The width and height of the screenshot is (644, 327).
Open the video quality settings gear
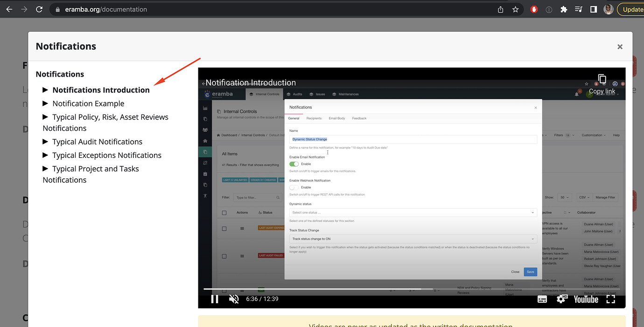[561, 299]
